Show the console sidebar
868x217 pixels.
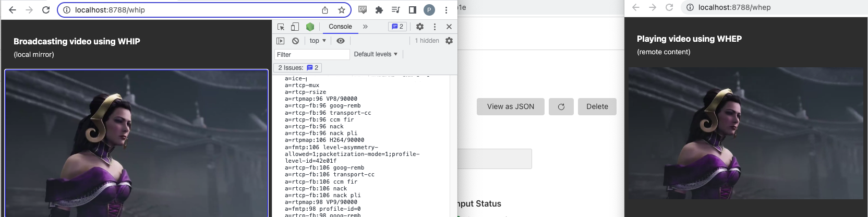pyautogui.click(x=281, y=41)
